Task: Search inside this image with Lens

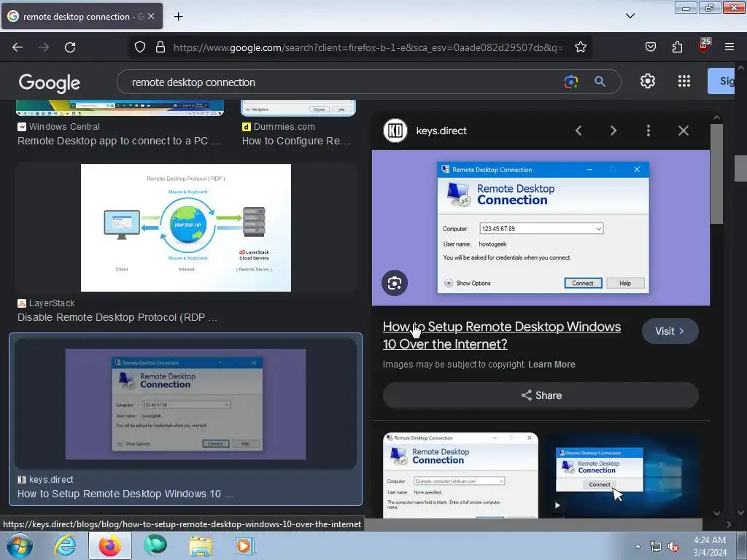Action: tap(395, 284)
